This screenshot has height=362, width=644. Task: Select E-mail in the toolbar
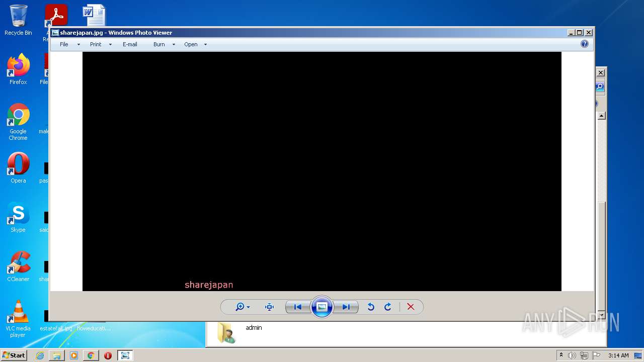pyautogui.click(x=130, y=44)
